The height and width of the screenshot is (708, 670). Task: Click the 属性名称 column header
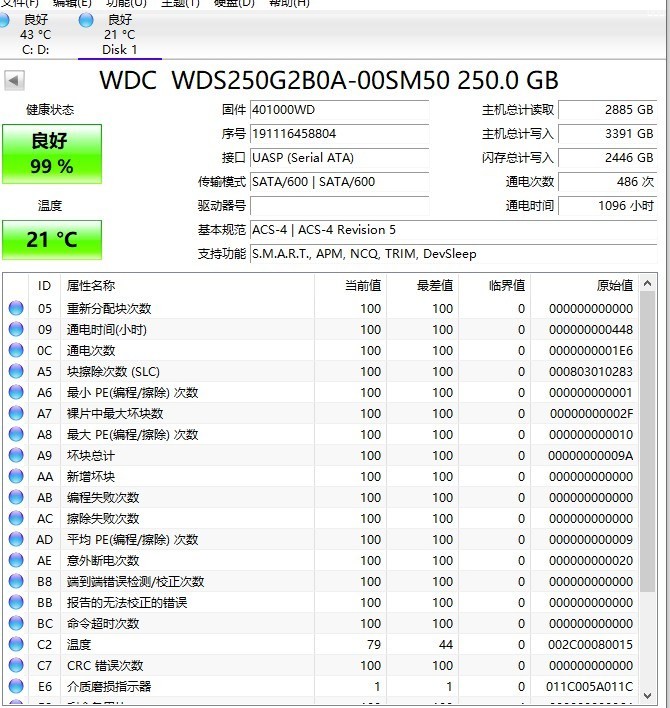tap(187, 285)
